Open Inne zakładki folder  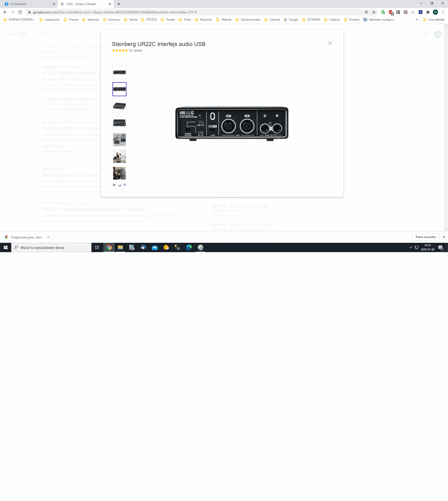(434, 20)
